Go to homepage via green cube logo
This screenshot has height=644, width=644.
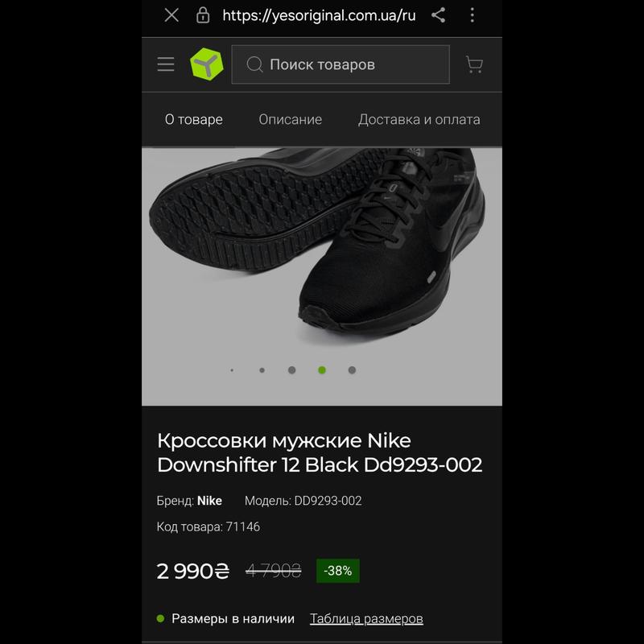point(207,64)
